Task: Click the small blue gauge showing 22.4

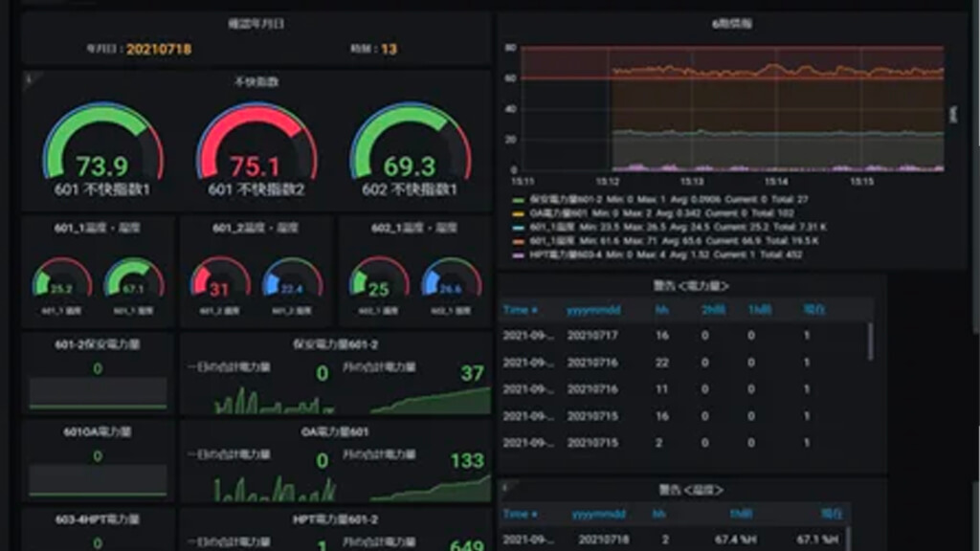Action: click(x=291, y=282)
